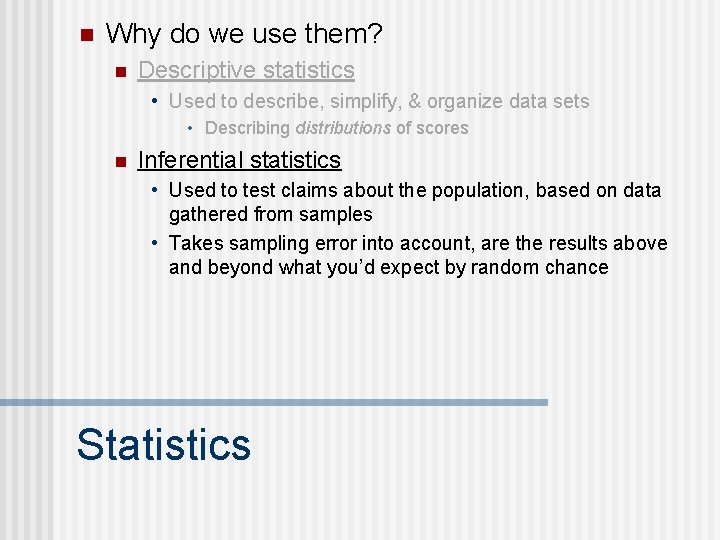Select the "Takes sampling error into account" line

(418, 243)
